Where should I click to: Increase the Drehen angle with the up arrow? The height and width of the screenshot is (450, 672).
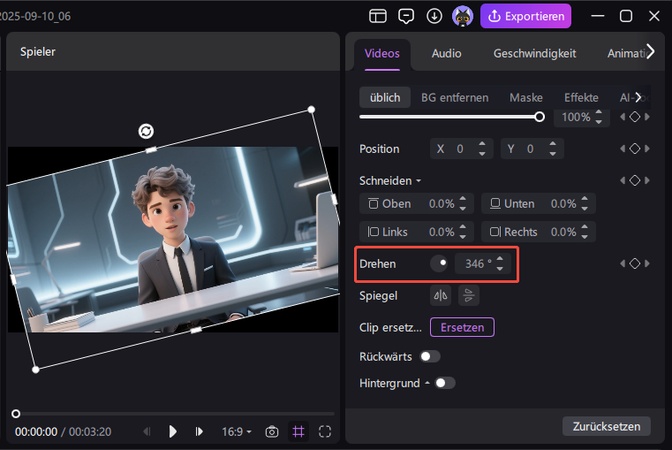[500, 259]
